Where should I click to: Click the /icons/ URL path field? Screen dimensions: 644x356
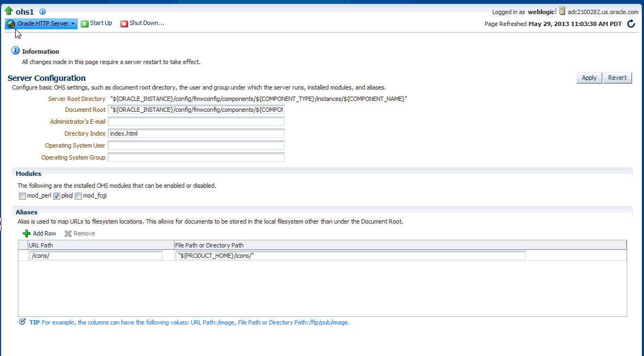click(96, 256)
